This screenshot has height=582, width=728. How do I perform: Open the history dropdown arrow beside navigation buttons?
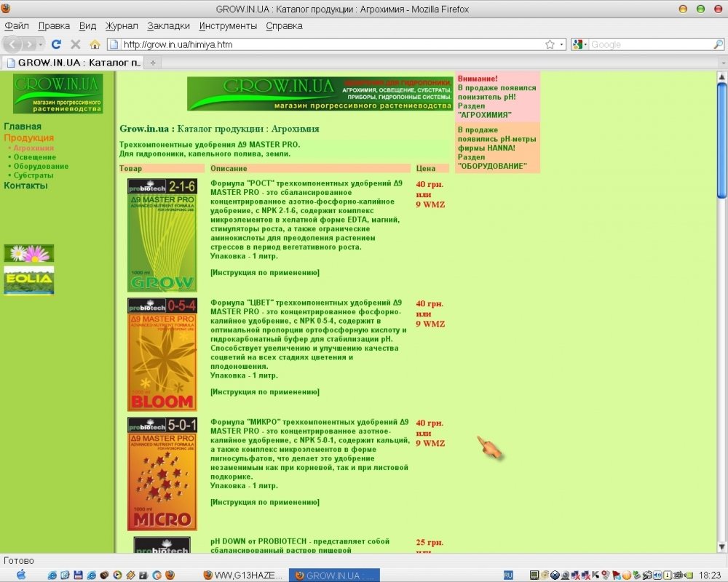41,44
